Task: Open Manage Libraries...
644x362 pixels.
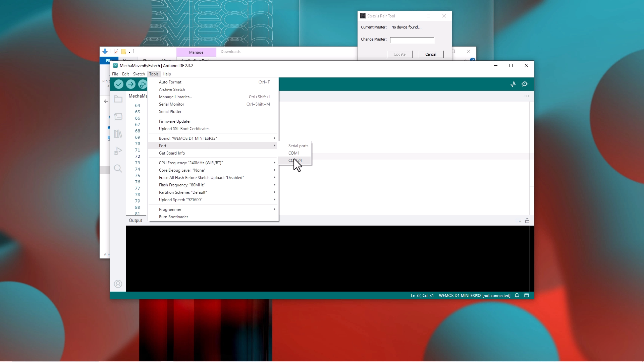Action: click(213, 97)
